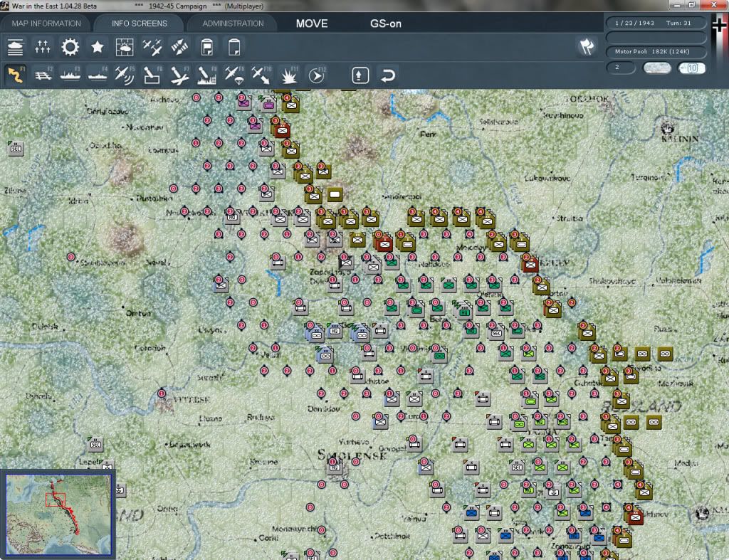
Task: Click the snowy terrain indicator pill
Action: 656,68
